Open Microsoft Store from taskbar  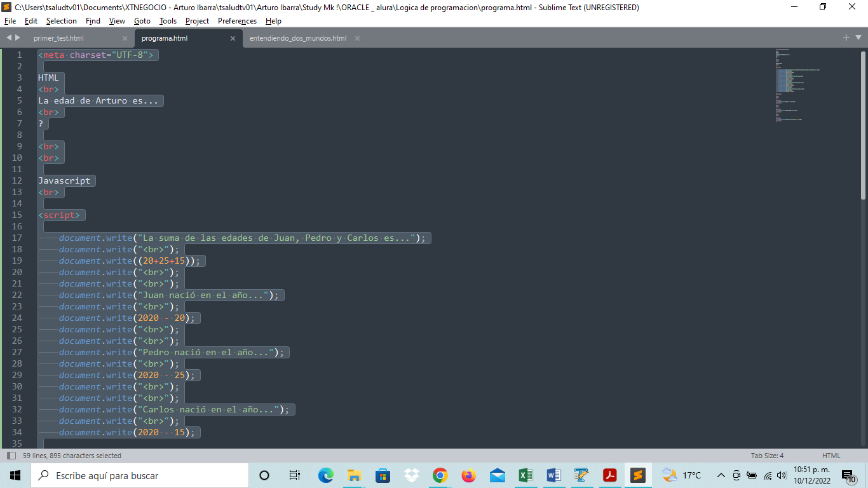pos(383,475)
